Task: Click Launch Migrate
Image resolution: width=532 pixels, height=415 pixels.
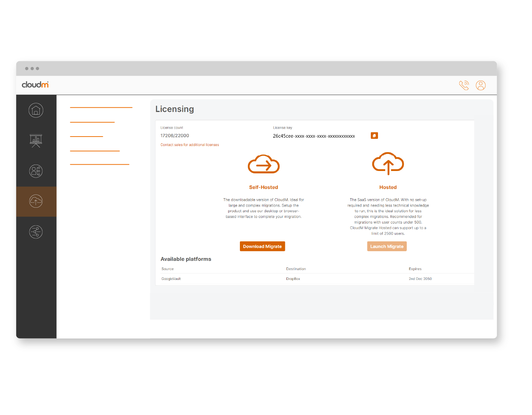Action: [387, 246]
